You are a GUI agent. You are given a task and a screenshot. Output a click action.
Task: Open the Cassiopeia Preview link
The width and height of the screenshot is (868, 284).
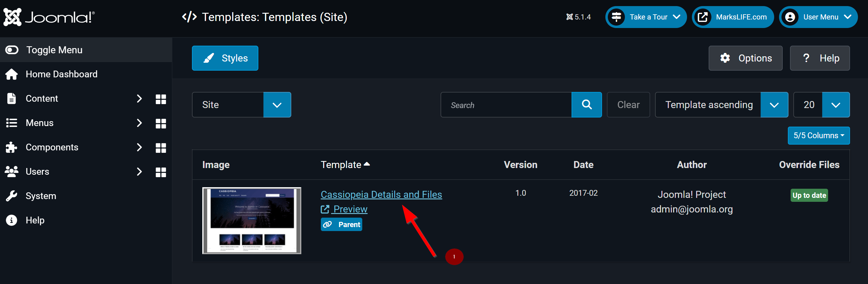344,209
